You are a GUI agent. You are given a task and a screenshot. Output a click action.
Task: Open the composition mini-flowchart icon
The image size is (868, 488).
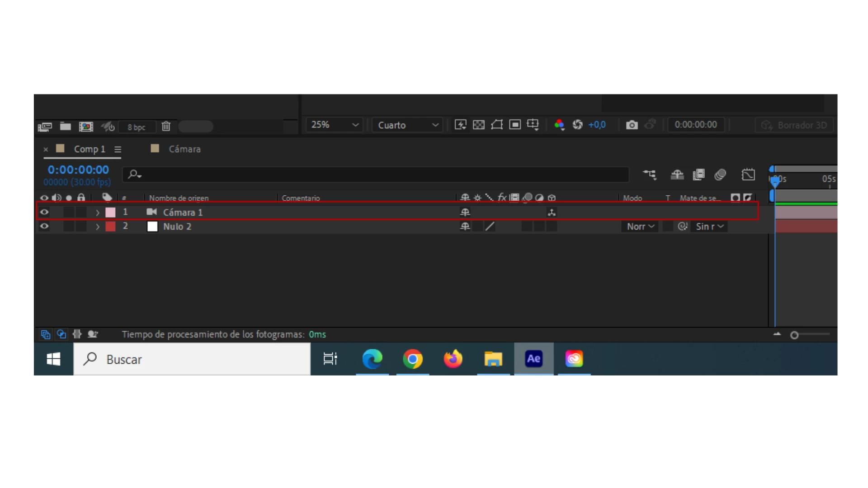[650, 174]
